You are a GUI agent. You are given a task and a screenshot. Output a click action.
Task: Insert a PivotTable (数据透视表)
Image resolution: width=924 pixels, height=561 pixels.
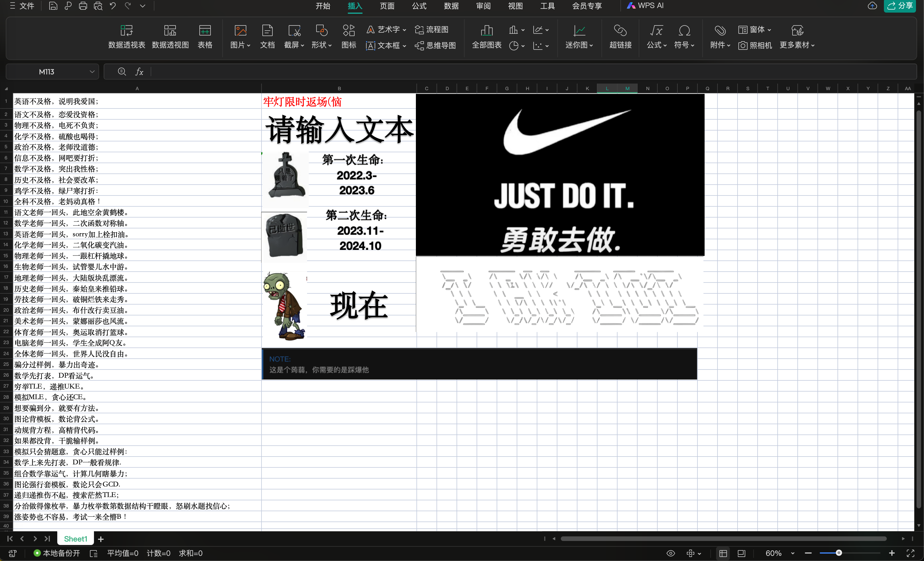(x=127, y=37)
